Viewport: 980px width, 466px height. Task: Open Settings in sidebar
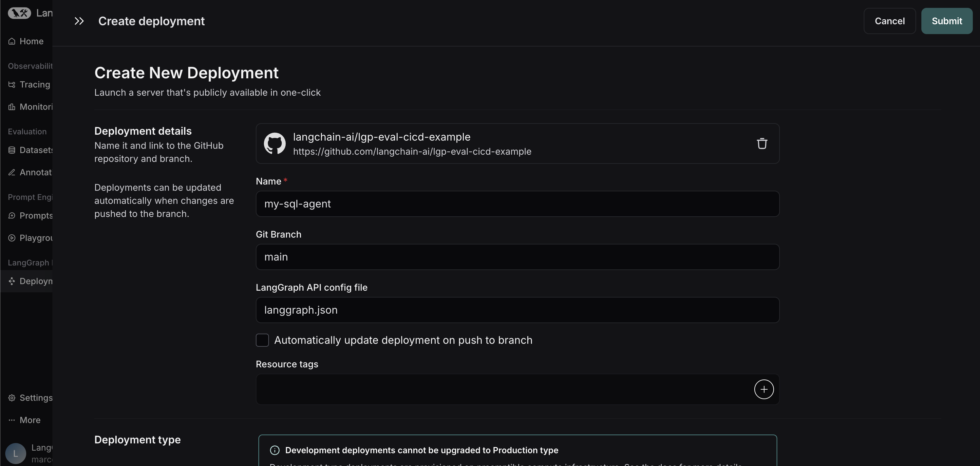point(26,398)
